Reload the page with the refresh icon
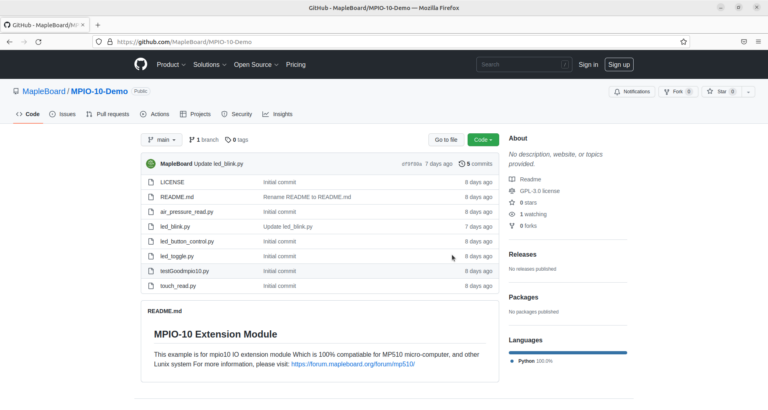Viewport: 768px width, 410px height. tap(38, 42)
